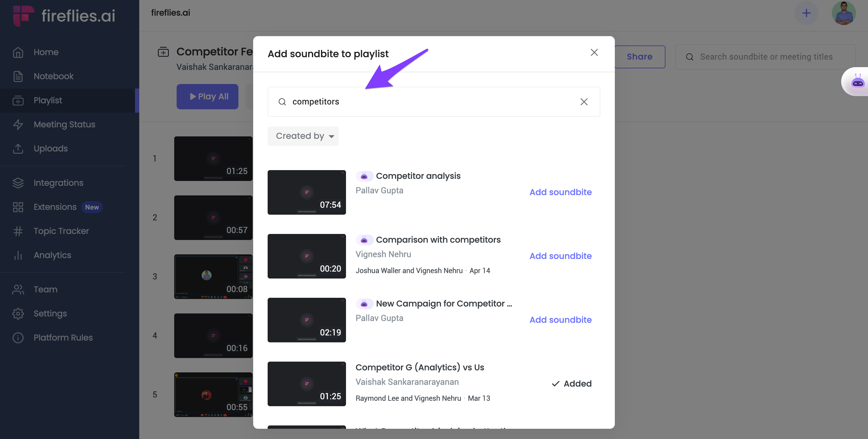The height and width of the screenshot is (439, 868).
Task: Click the Meeting Status lightning icon
Action: pos(18,124)
